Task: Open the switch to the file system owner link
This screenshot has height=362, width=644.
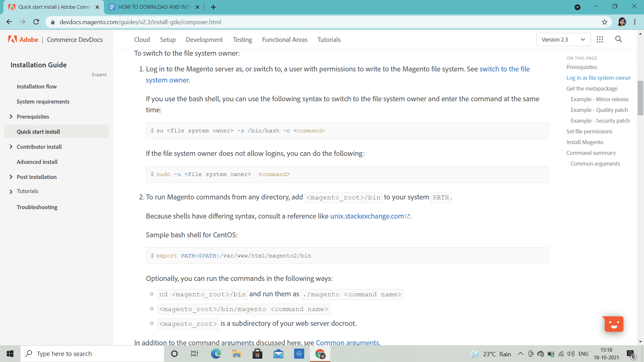Action: [x=504, y=69]
